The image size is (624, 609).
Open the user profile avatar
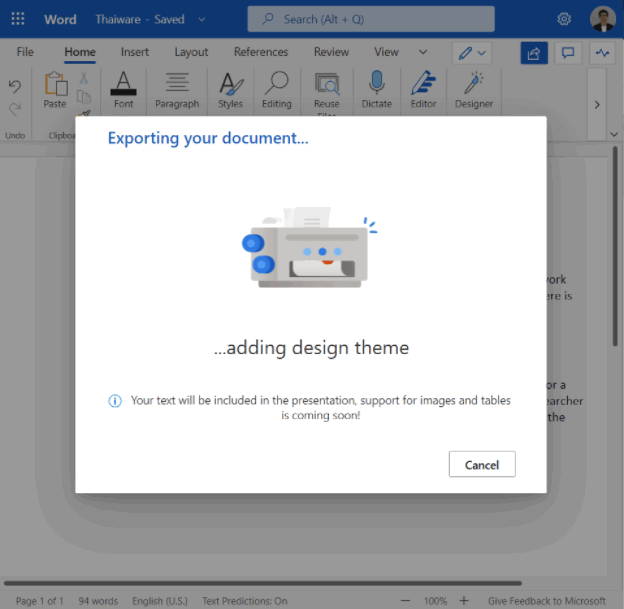[603, 19]
